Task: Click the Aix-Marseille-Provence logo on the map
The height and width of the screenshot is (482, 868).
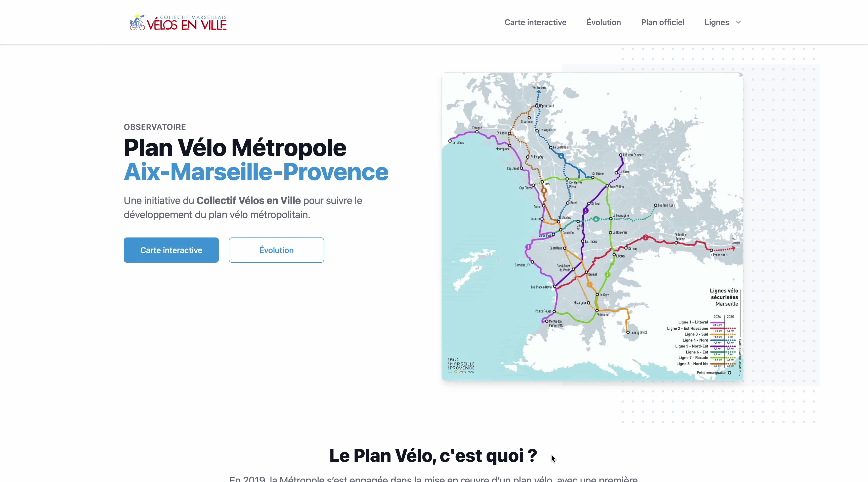Action: [x=460, y=365]
